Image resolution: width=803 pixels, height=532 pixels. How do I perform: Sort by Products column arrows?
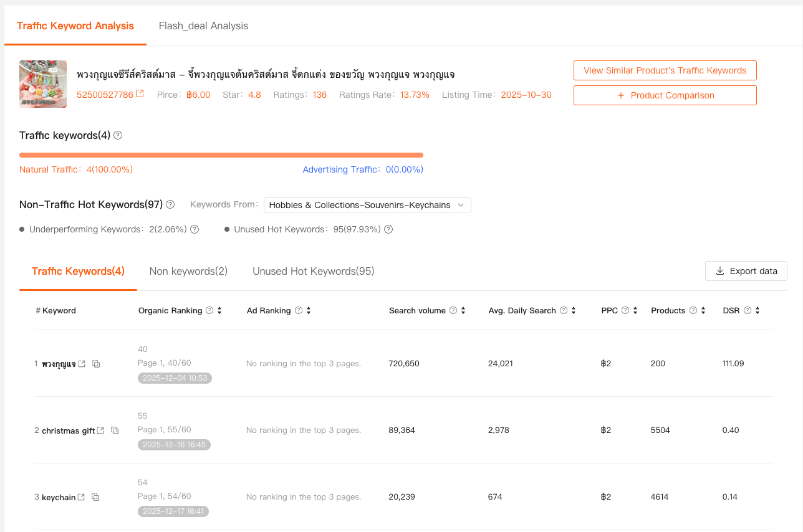703,310
